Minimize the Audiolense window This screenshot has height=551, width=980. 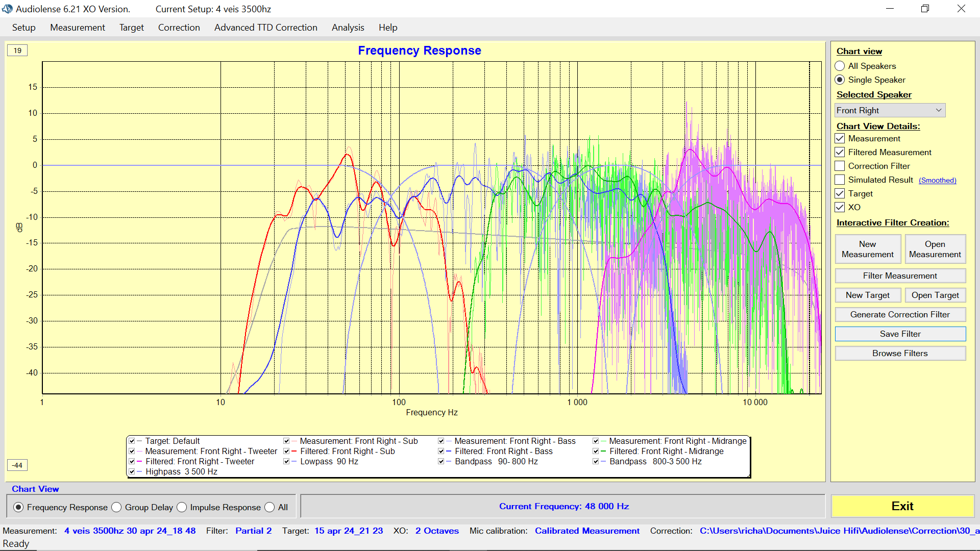pyautogui.click(x=890, y=9)
